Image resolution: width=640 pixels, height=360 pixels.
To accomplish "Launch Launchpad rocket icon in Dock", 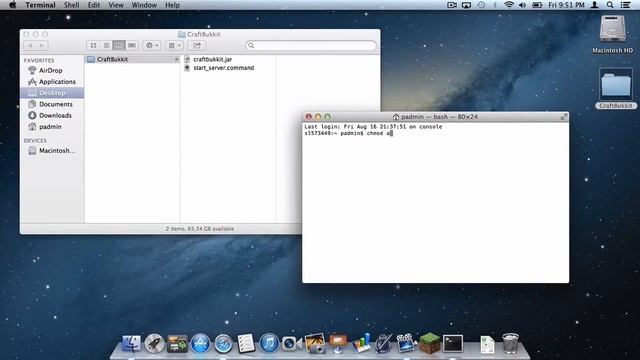I will (x=154, y=344).
